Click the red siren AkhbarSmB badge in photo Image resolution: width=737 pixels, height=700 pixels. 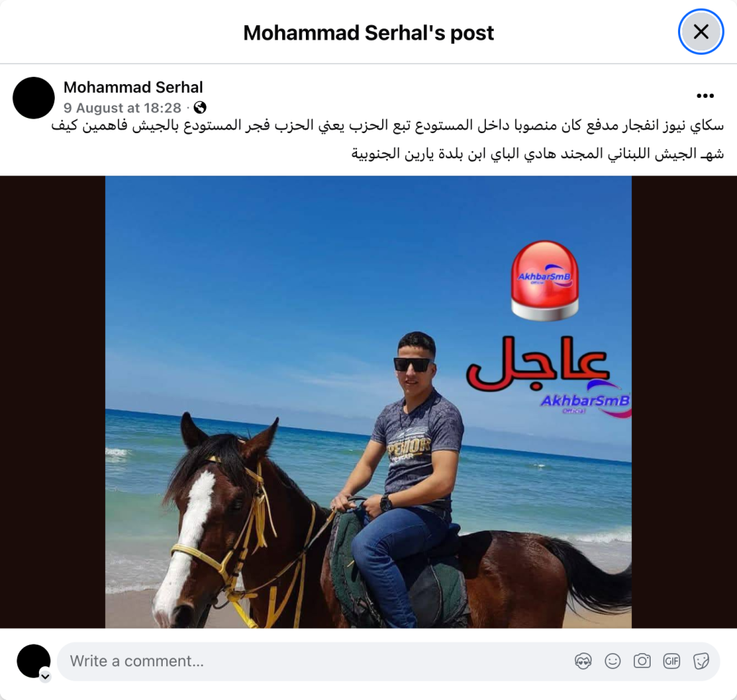point(545,281)
